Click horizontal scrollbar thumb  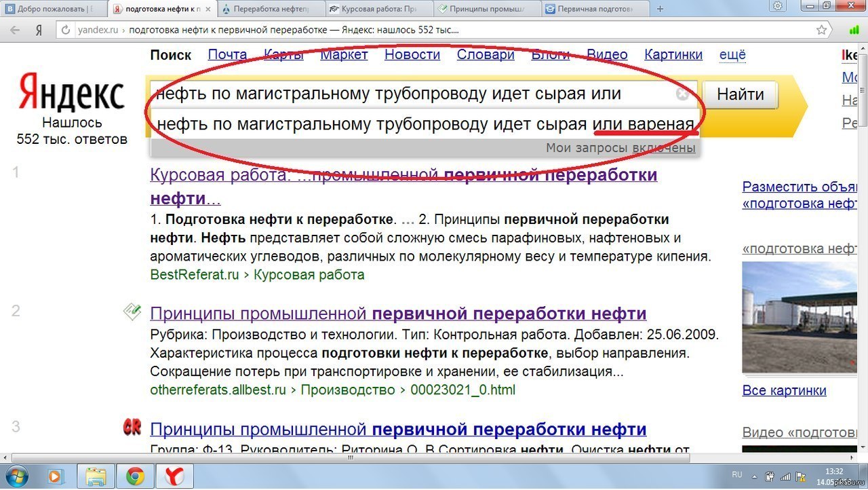tap(350, 458)
